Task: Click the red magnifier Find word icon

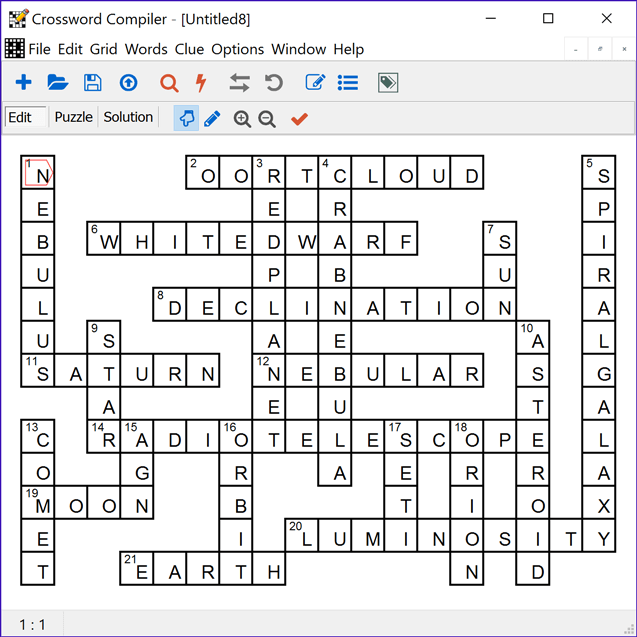Action: [x=169, y=83]
